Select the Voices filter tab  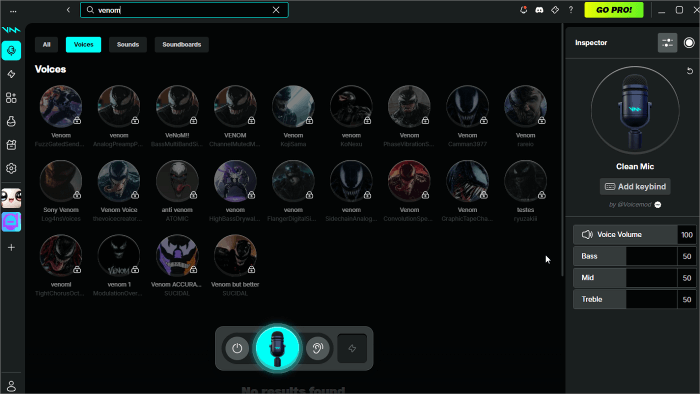[x=83, y=45]
